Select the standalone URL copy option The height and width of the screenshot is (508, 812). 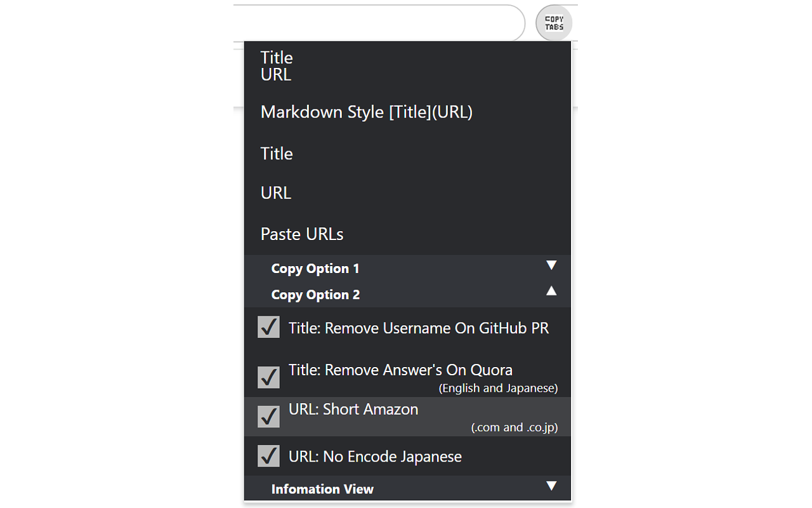[407, 192]
